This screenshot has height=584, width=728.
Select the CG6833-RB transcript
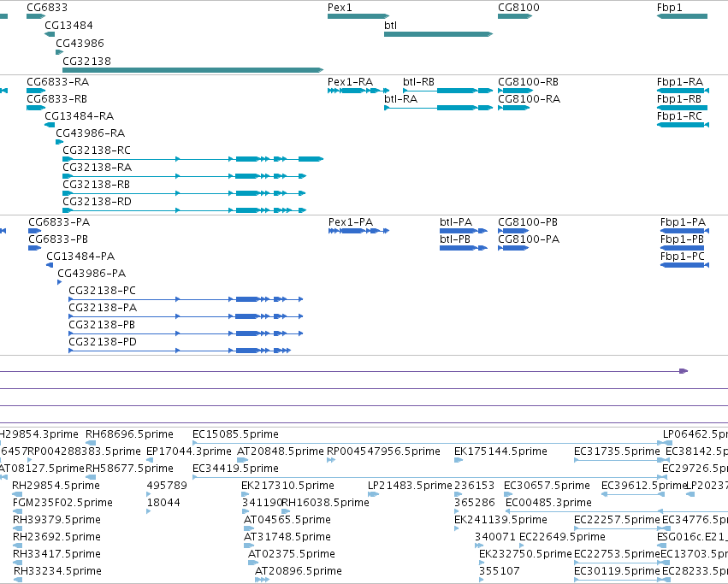click(x=36, y=108)
